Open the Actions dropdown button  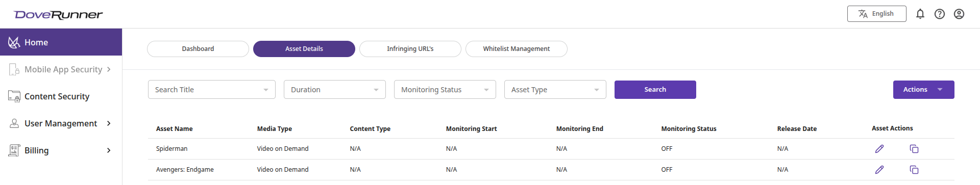[924, 90]
